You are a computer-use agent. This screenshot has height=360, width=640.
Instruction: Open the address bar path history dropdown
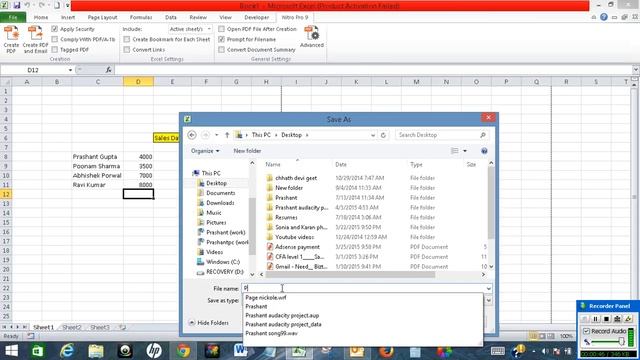pyautogui.click(x=373, y=135)
